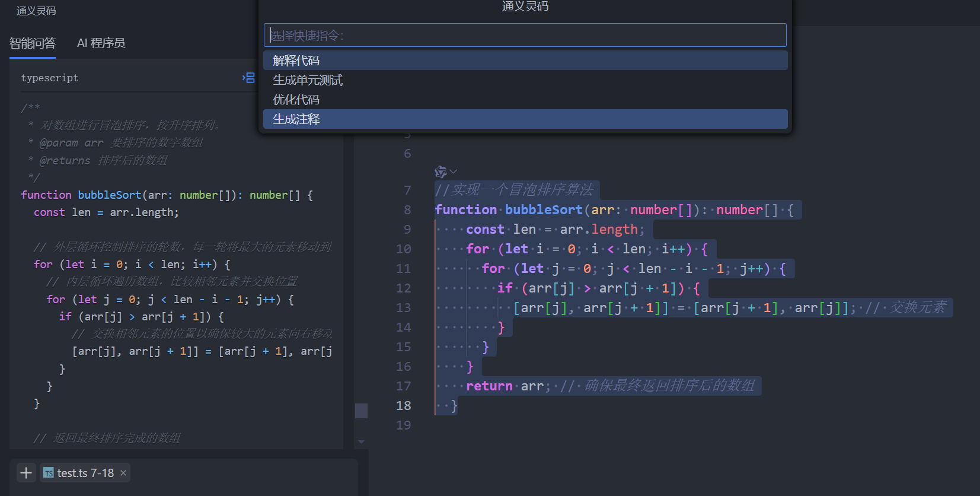Click line number 7 in editor gutter
This screenshot has width=980, height=496.
tap(407, 190)
